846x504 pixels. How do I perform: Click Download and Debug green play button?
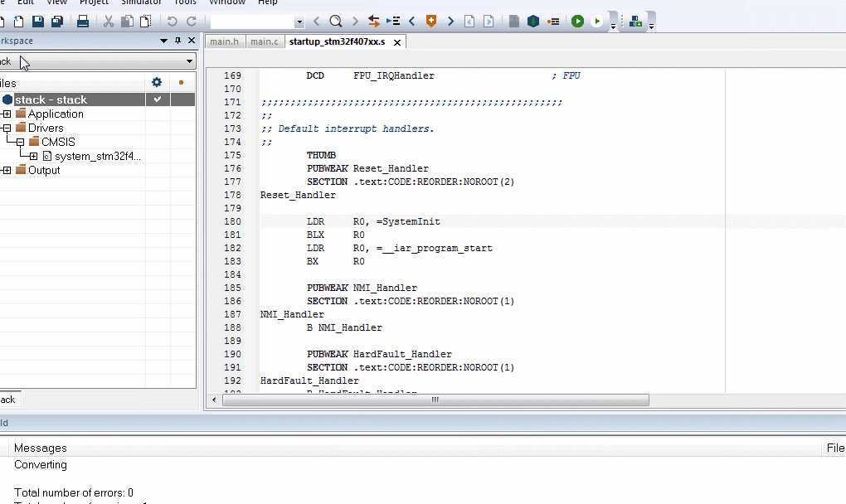578,22
